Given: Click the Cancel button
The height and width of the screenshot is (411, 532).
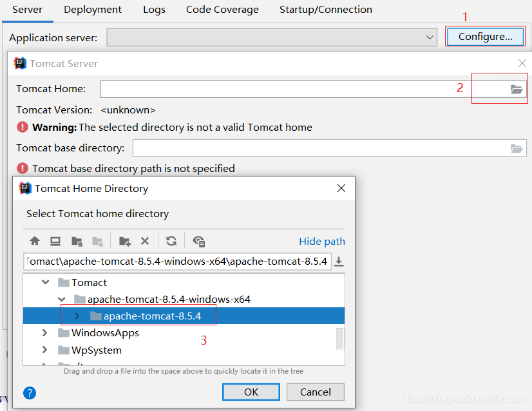Looking at the screenshot, I should pos(315,392).
